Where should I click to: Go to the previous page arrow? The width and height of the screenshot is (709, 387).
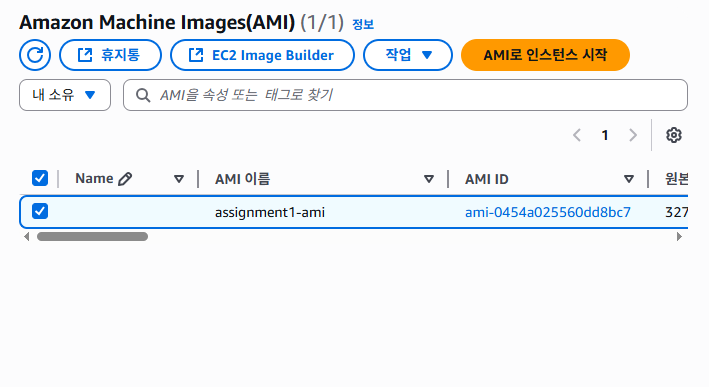[x=577, y=135]
